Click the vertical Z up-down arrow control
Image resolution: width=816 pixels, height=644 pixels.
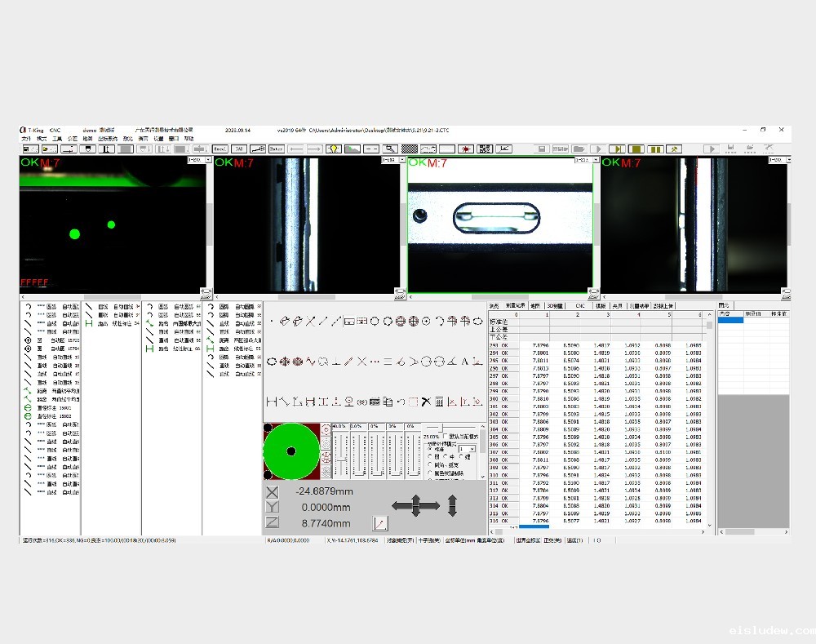[x=452, y=506]
